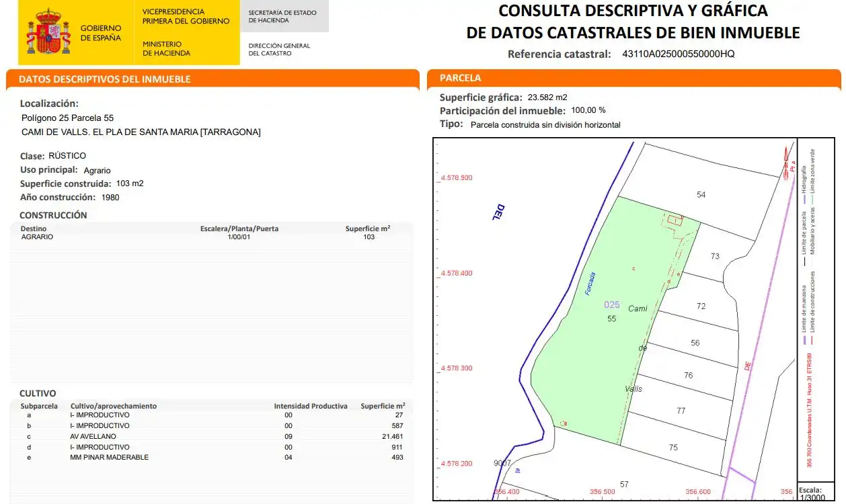Click parcel 72 on the map

click(x=701, y=306)
